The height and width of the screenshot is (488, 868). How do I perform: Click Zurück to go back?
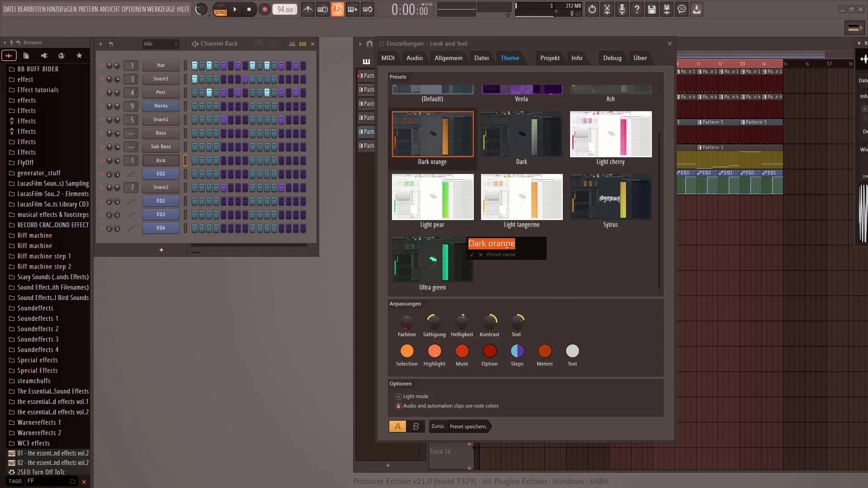438,426
